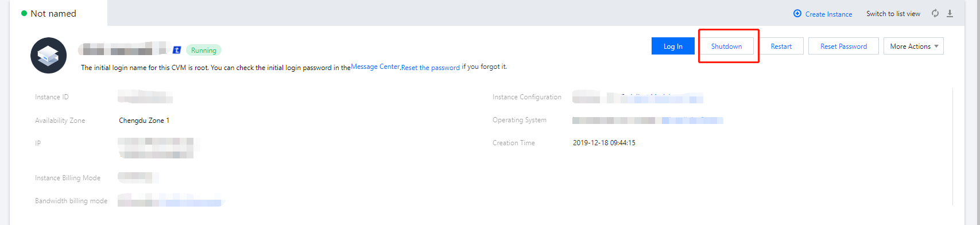Open the Message Center link
The height and width of the screenshot is (225, 980).
375,67
